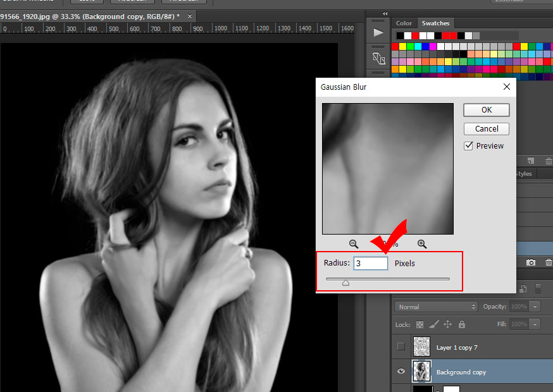Pick the bright cyan swatch in top grid row
Viewport: 553px width, 392px height.
(418, 47)
